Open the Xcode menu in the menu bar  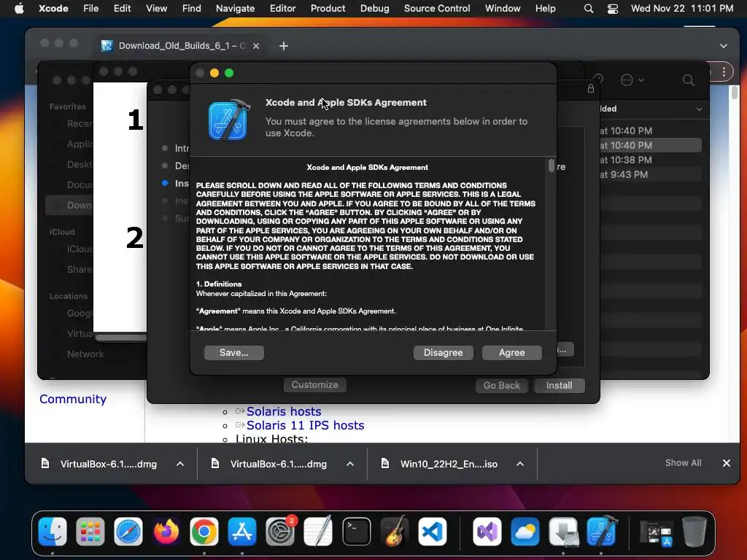53,8
